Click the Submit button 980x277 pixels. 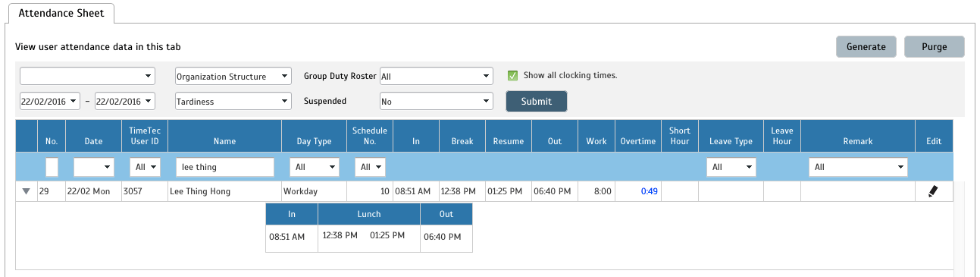[537, 101]
